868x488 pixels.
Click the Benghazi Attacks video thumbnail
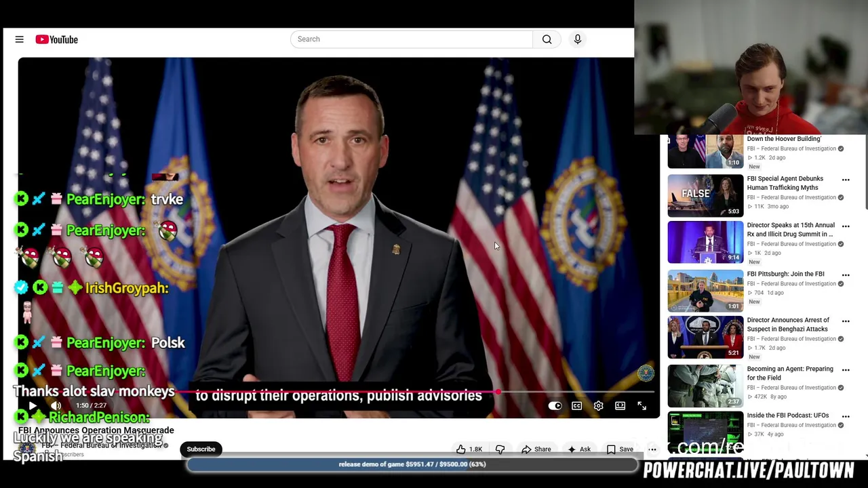coord(705,337)
